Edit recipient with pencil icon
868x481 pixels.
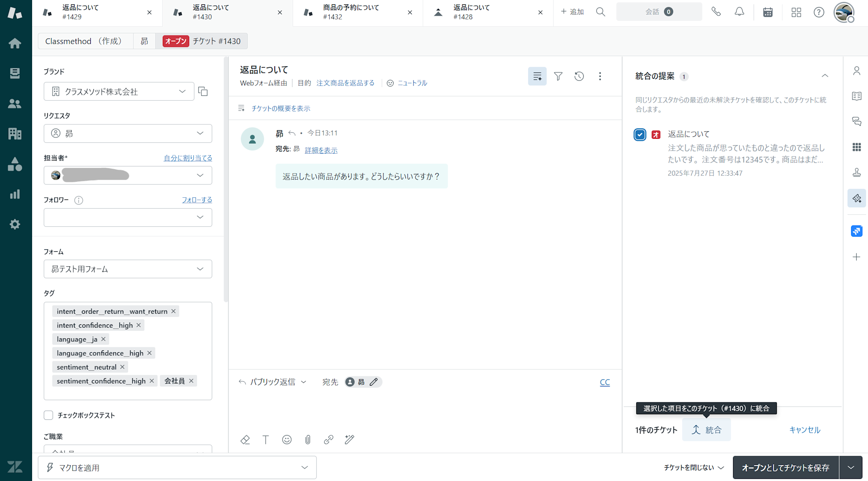coord(374,382)
